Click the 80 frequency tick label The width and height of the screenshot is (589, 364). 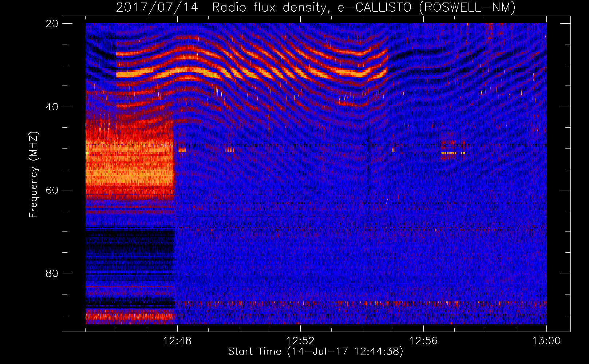pyautogui.click(x=52, y=273)
